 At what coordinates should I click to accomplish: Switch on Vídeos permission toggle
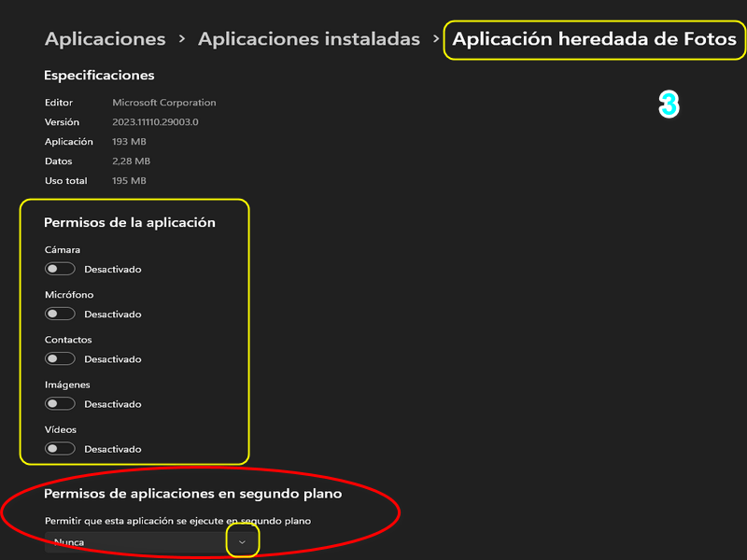[x=60, y=449]
